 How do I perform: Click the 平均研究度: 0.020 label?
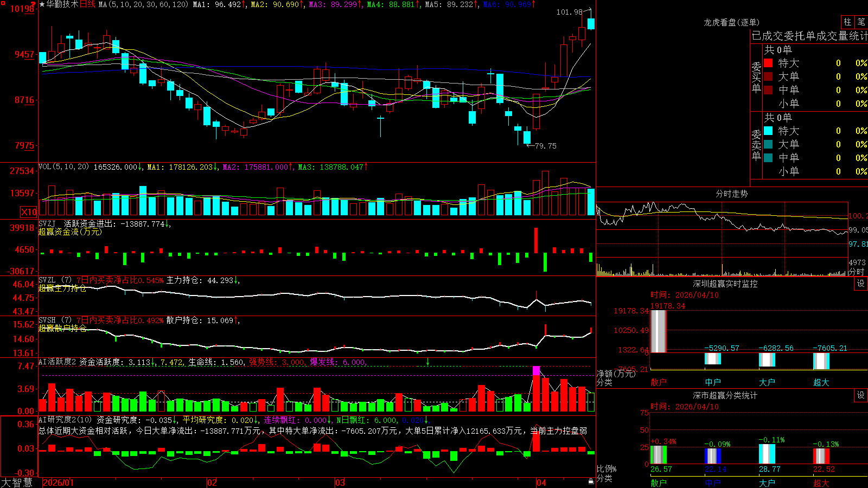(218, 420)
